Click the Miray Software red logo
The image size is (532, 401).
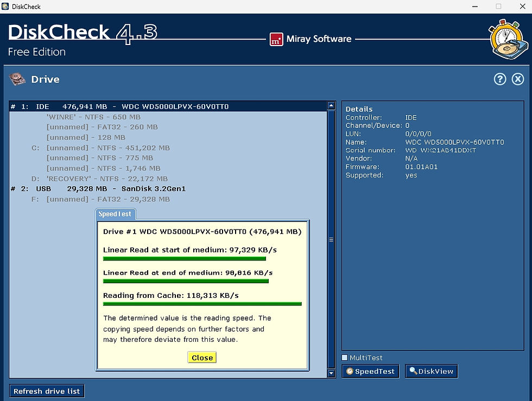tap(276, 40)
